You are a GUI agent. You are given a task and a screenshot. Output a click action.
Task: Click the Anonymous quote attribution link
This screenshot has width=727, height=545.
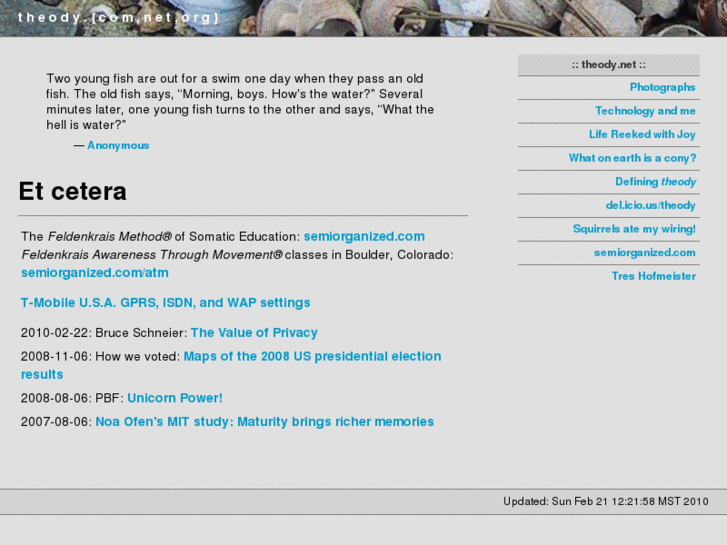tap(118, 145)
